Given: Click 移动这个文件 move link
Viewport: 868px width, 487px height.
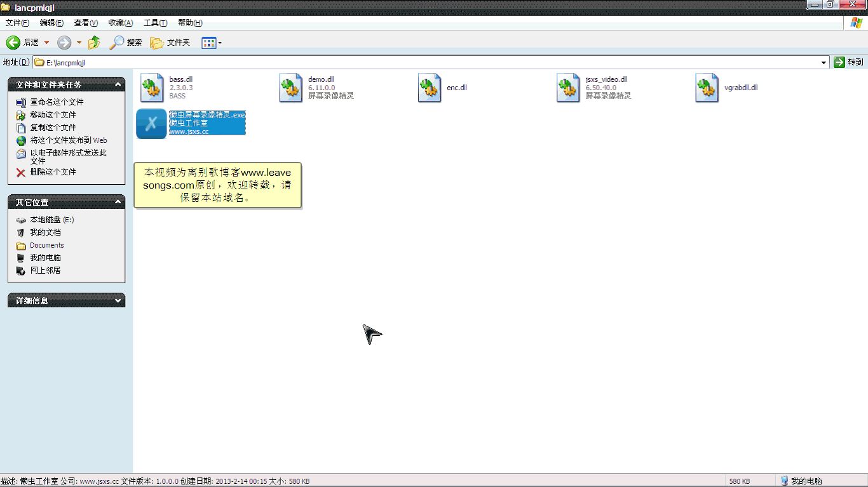Looking at the screenshot, I should click(x=53, y=115).
